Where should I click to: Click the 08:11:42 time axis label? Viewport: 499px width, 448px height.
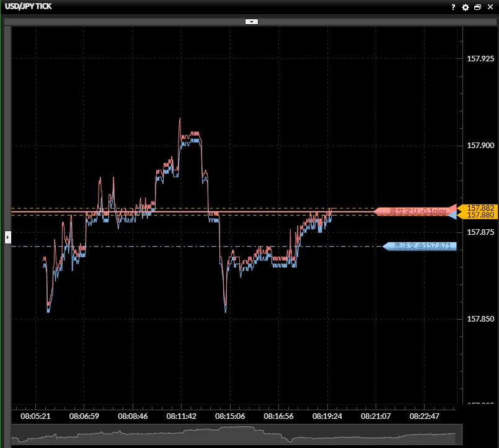pos(182,416)
